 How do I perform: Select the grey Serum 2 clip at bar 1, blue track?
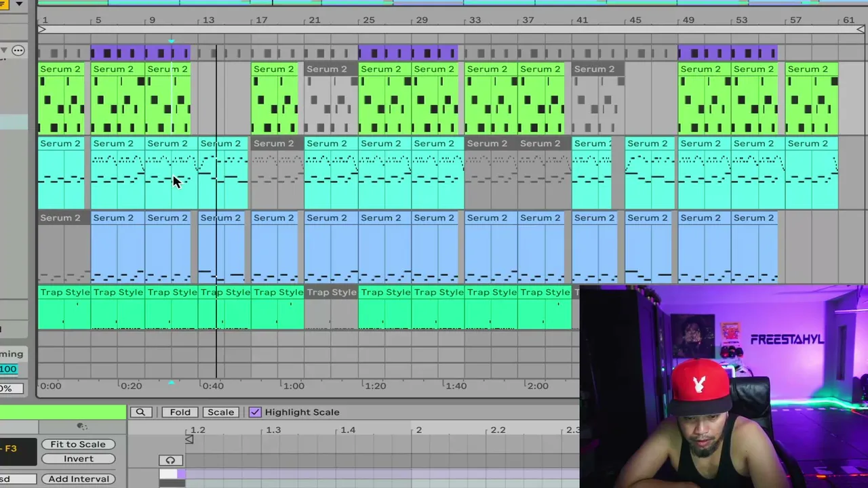point(64,247)
